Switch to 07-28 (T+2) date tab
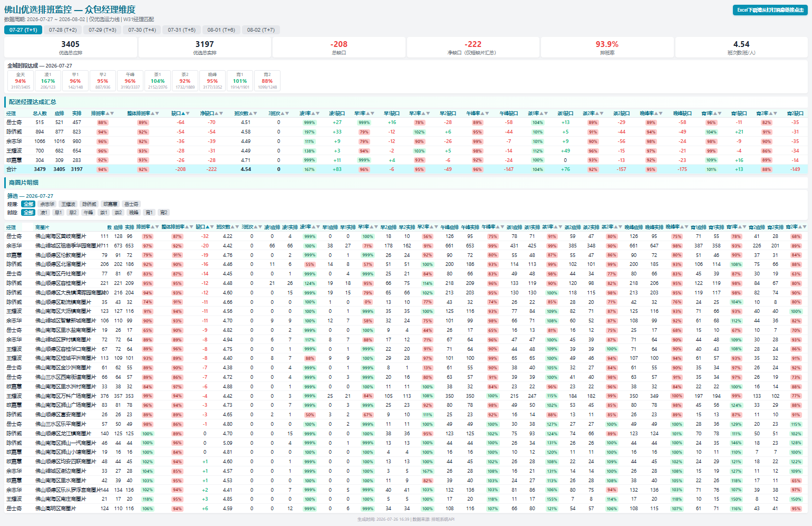812x526 pixels. (63, 30)
